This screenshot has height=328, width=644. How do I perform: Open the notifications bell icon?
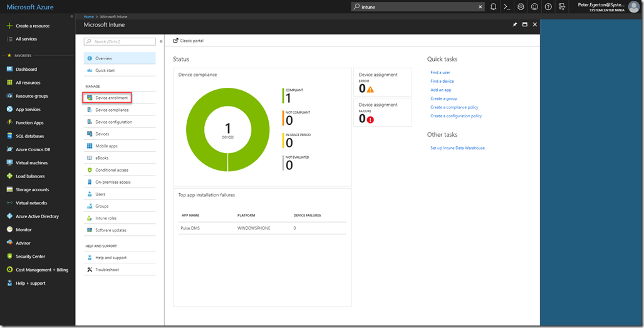coord(493,7)
